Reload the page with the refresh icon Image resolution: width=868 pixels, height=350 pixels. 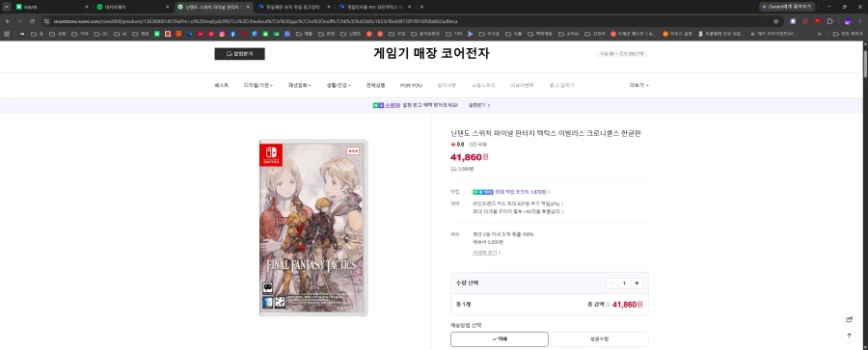click(x=32, y=21)
